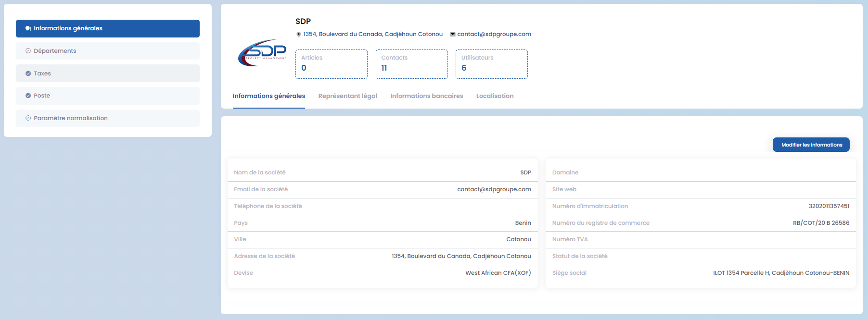Click the SDP company logo

click(262, 53)
